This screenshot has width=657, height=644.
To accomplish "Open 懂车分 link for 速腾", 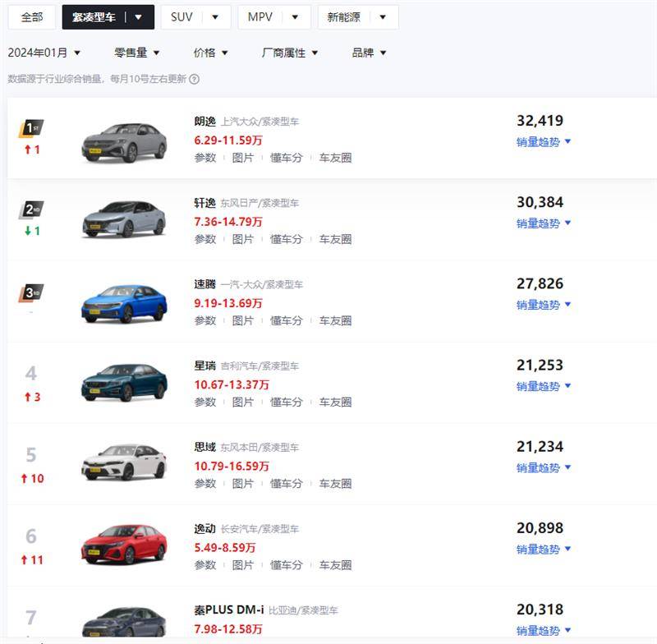I will point(287,320).
